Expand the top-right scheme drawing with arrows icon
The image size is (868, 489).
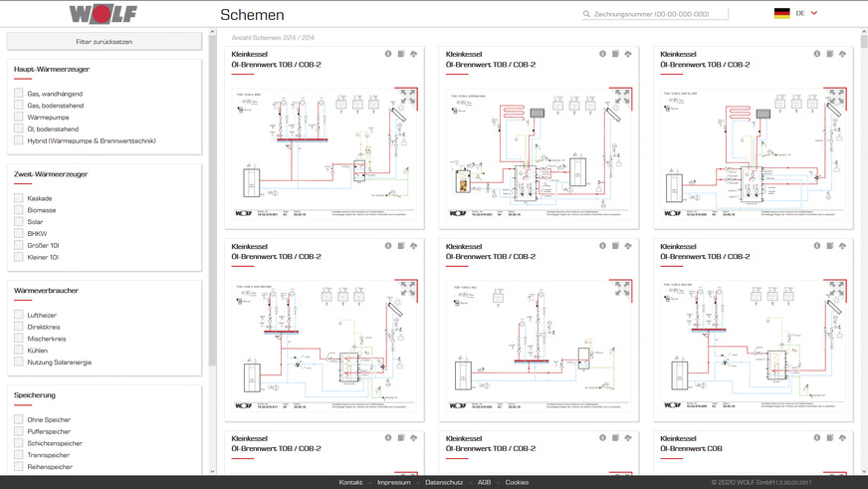click(837, 96)
